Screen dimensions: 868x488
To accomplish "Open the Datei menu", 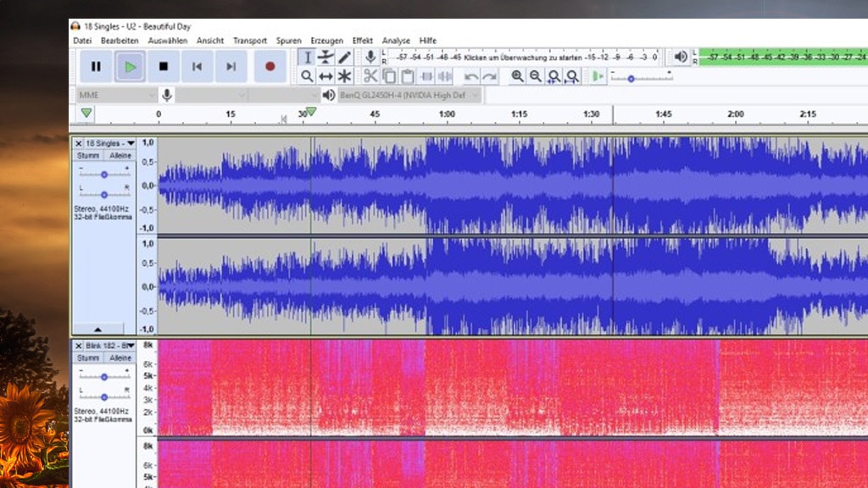I will tap(82, 41).
